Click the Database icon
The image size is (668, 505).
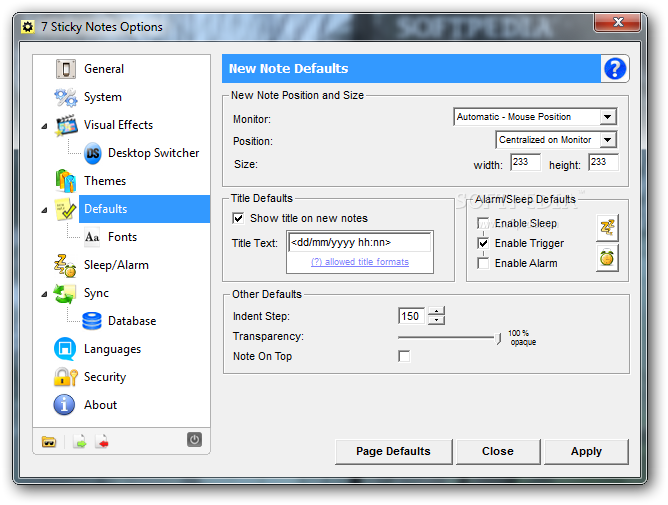[92, 321]
